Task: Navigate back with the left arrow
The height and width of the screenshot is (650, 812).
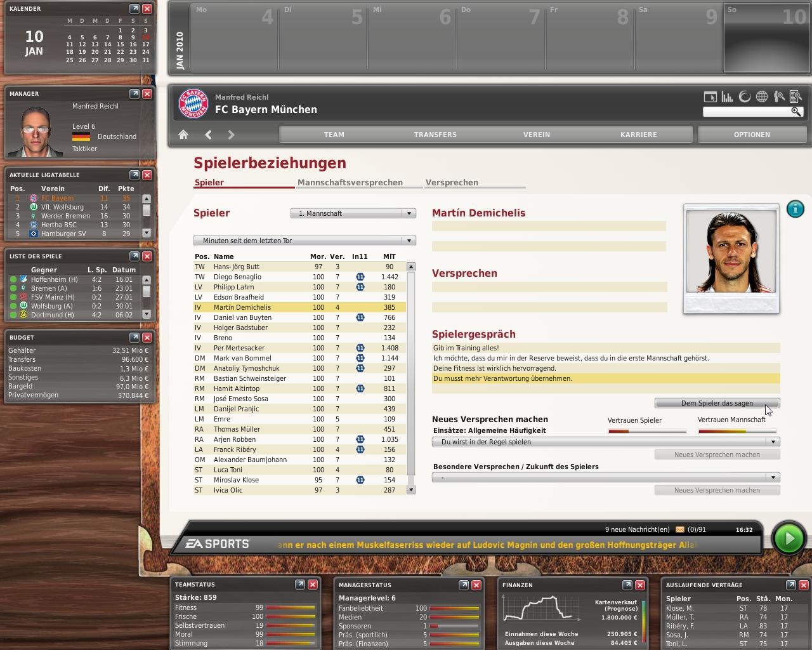Action: 208,135
